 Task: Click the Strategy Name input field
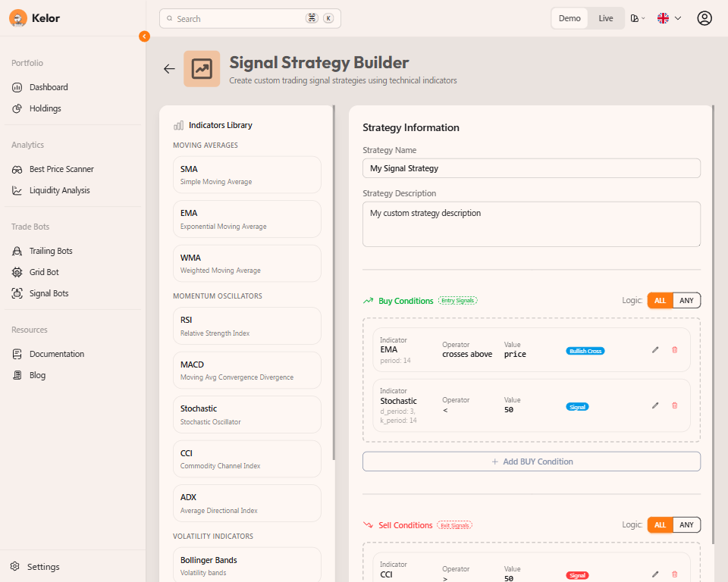pyautogui.click(x=531, y=168)
